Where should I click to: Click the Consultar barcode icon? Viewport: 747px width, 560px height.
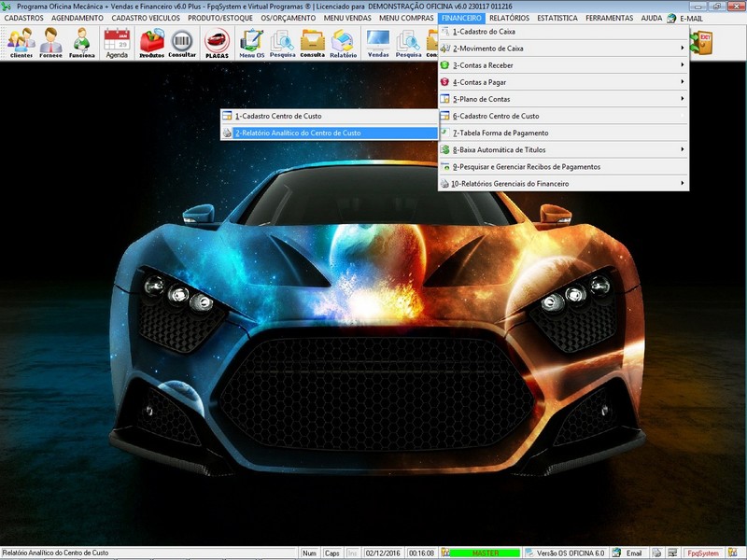[x=182, y=43]
